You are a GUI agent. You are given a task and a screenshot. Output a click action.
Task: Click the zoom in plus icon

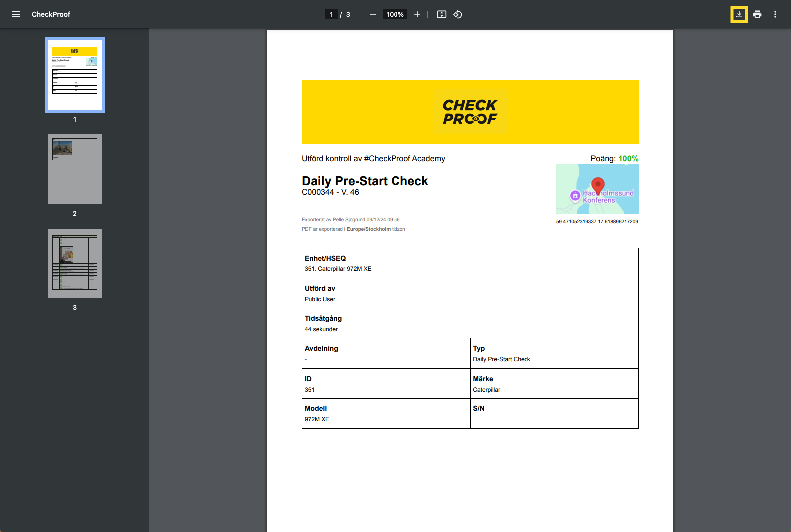click(x=417, y=14)
